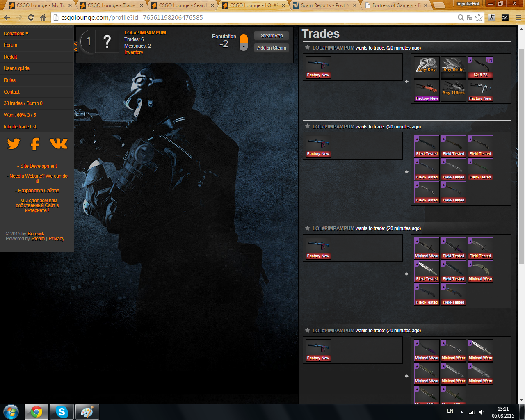The height and width of the screenshot is (420, 525).
Task: Increase reputation with the plus button
Action: point(244,38)
